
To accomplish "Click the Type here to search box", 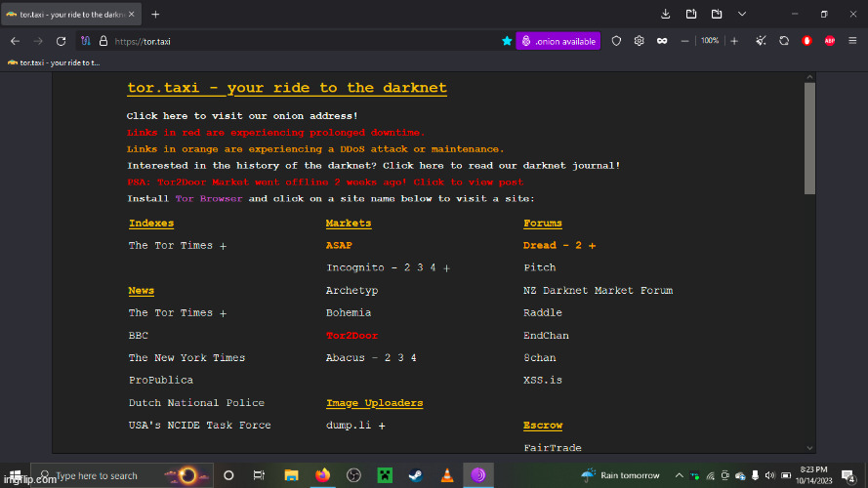I will point(122,475).
